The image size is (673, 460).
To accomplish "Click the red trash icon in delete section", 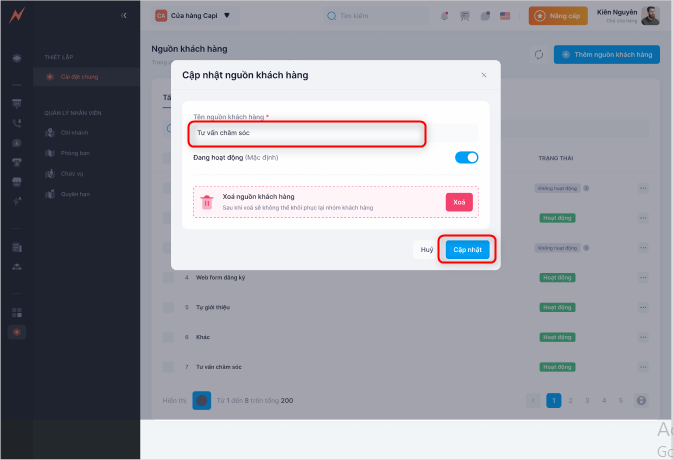I will (x=206, y=202).
